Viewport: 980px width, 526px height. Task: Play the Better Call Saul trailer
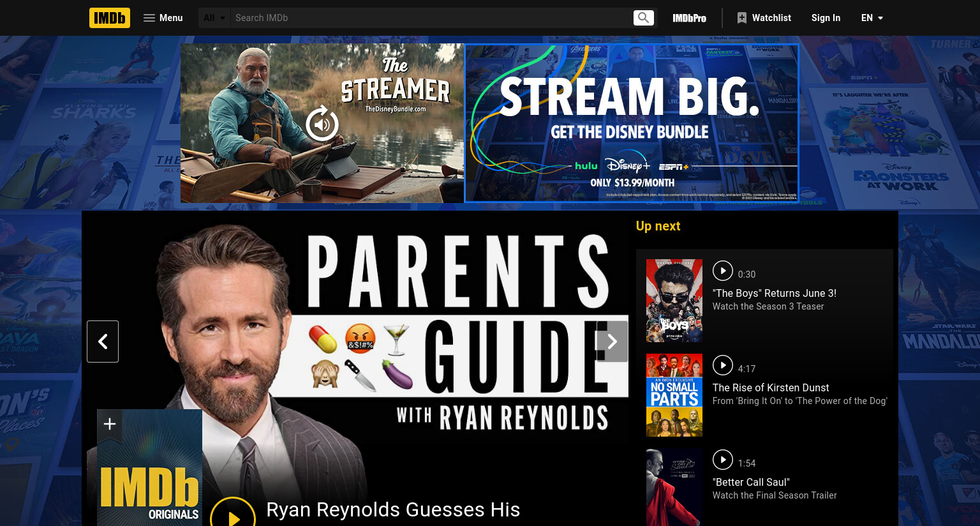click(723, 460)
